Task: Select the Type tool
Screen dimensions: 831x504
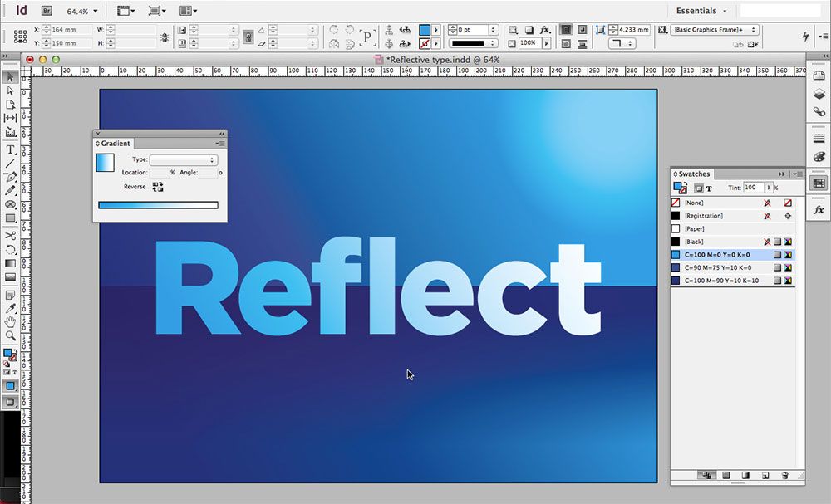Action: pyautogui.click(x=10, y=150)
